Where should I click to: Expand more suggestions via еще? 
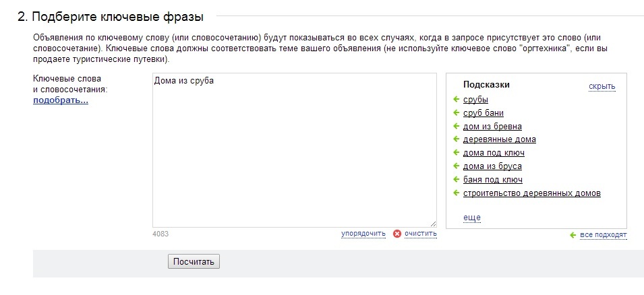(x=472, y=218)
